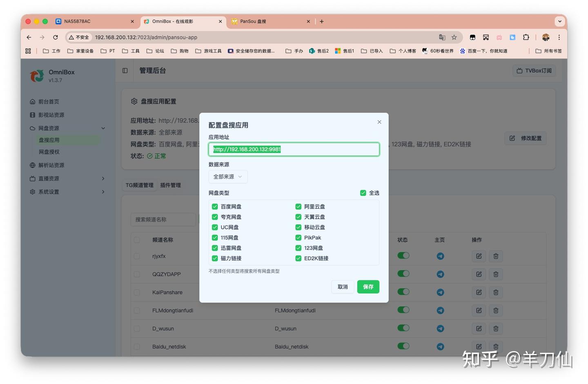588x384 pixels.
Task: Click the Telegram homepage icon for rjyxfx
Action: tap(440, 256)
